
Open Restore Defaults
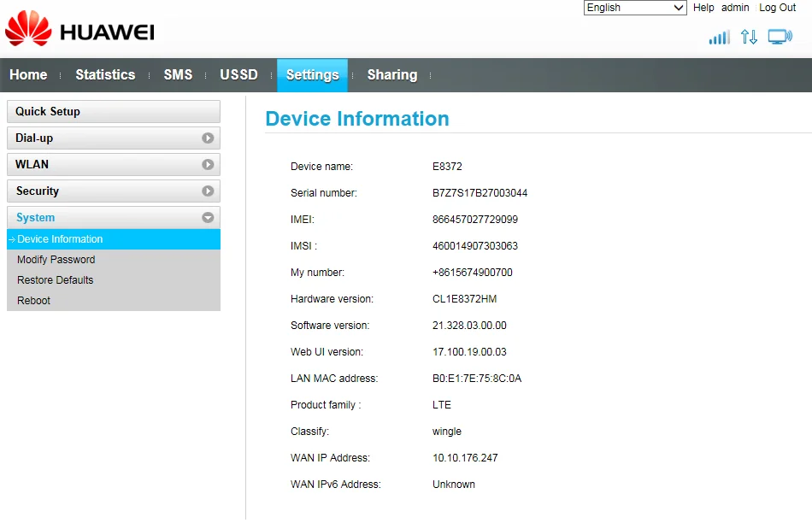(55, 280)
